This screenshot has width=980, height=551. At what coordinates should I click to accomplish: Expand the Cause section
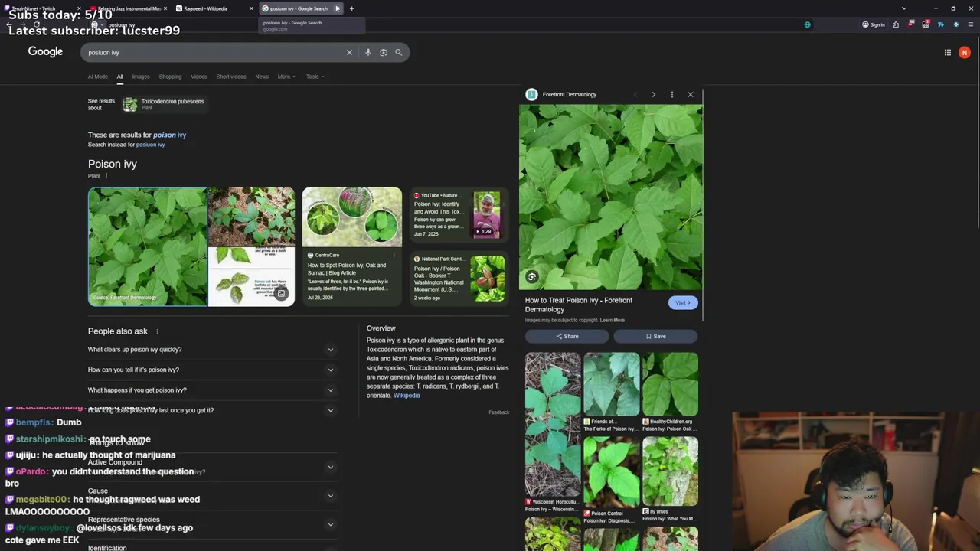(212, 495)
